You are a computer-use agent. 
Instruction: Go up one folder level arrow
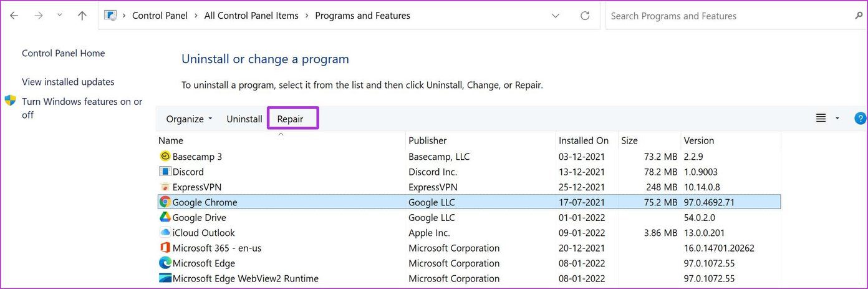pos(82,16)
